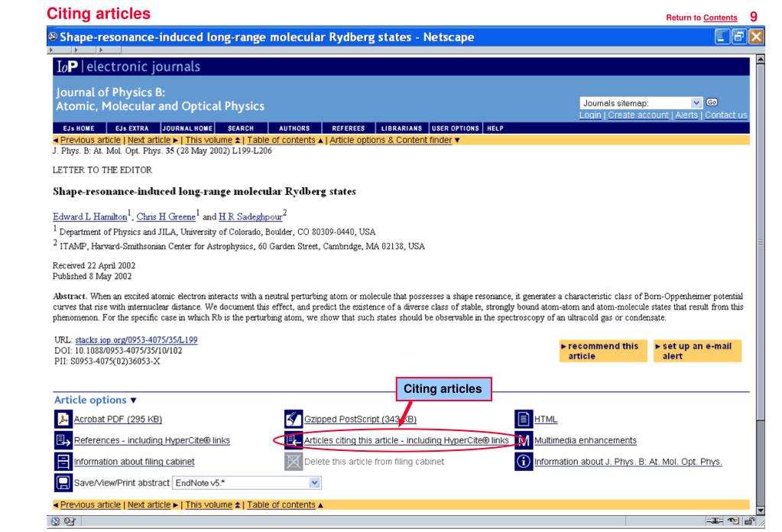Select JOURNAL HOME in navigation bar
The image size is (782, 532).
187,128
